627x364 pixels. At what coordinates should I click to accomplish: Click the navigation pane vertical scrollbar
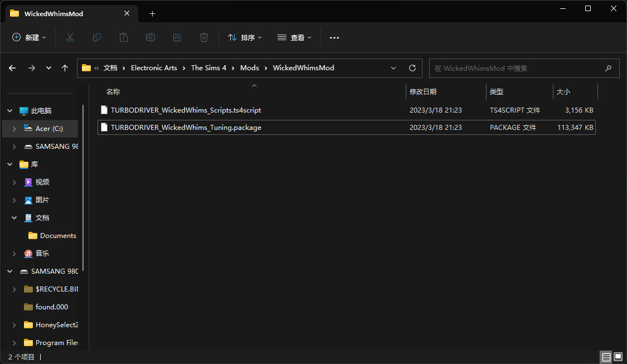coord(83,188)
